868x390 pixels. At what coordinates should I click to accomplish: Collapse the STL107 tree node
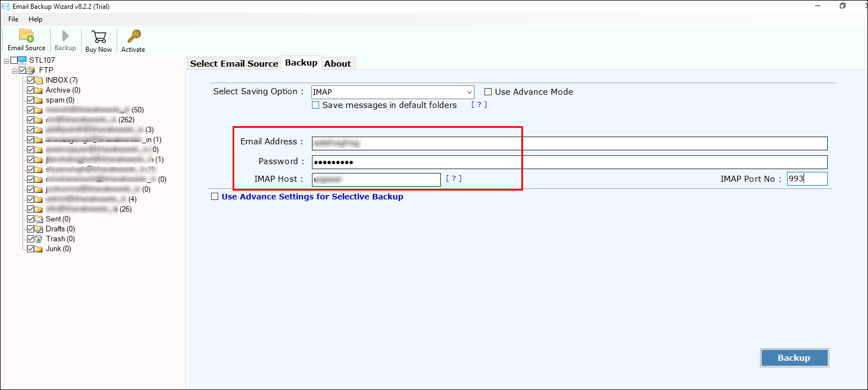click(x=6, y=61)
